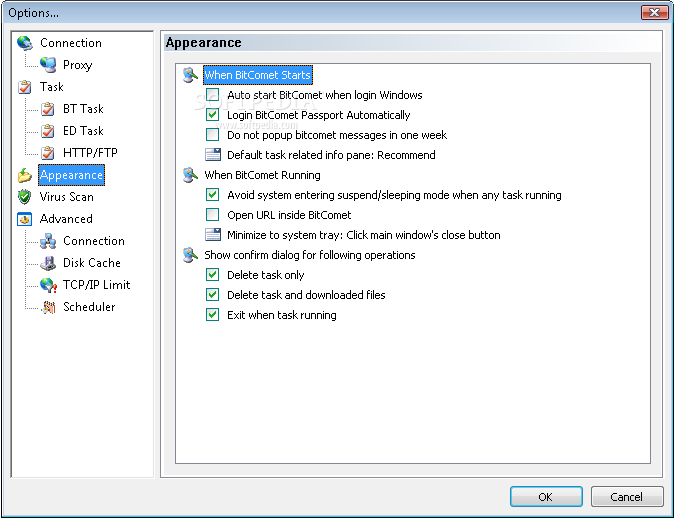Open Minimize to system tray option

click(x=364, y=235)
